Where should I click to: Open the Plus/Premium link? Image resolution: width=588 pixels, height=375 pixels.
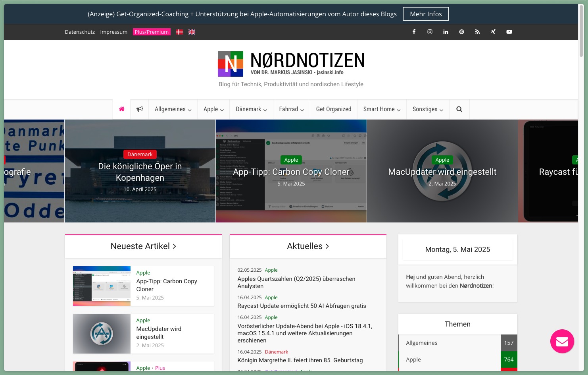click(152, 32)
